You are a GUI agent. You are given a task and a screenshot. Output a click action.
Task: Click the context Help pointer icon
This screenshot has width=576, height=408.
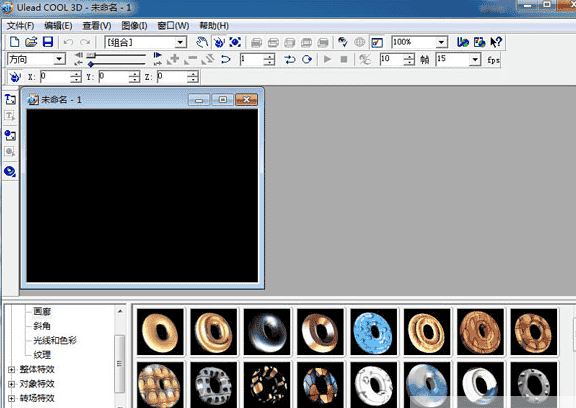pos(496,42)
